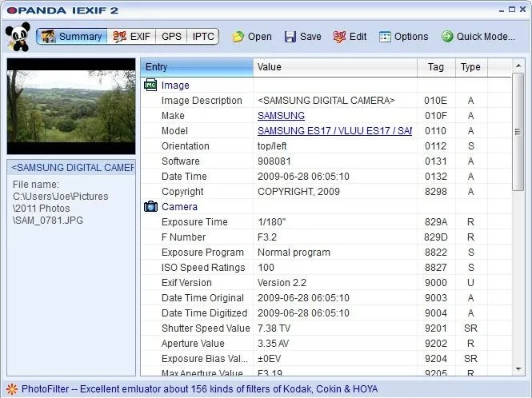Click the green Quick Mode arrow icon
532x398 pixels.
click(447, 36)
